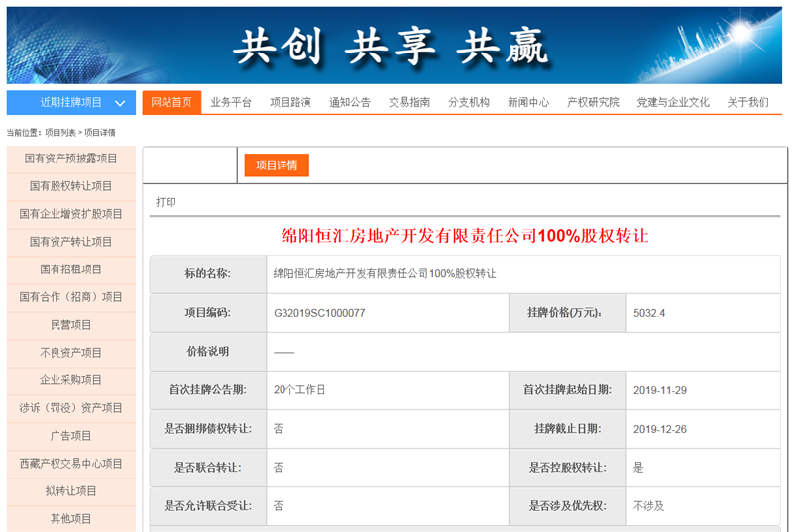The height and width of the screenshot is (532, 793).
Task: Click 打印 to print the page
Action: point(166,202)
